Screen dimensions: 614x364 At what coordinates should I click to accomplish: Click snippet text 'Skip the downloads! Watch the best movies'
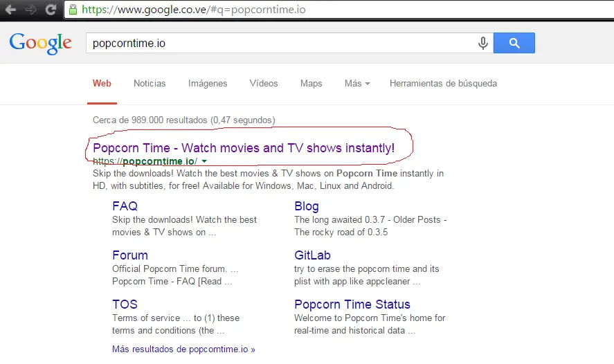coord(181,174)
